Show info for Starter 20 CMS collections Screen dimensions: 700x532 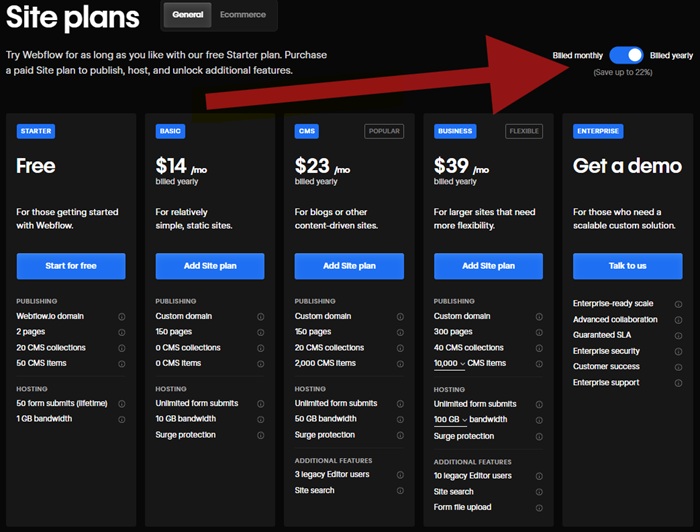[121, 348]
